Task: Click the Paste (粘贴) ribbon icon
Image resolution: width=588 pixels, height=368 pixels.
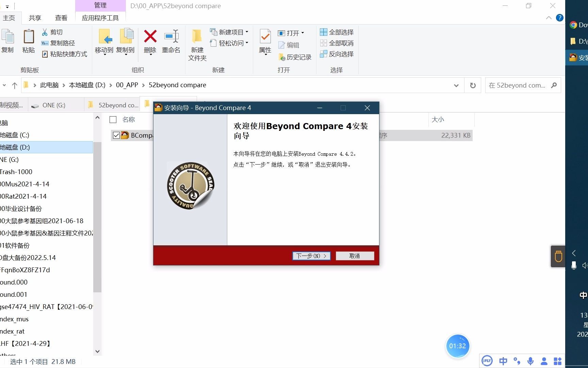Action: coord(29,37)
